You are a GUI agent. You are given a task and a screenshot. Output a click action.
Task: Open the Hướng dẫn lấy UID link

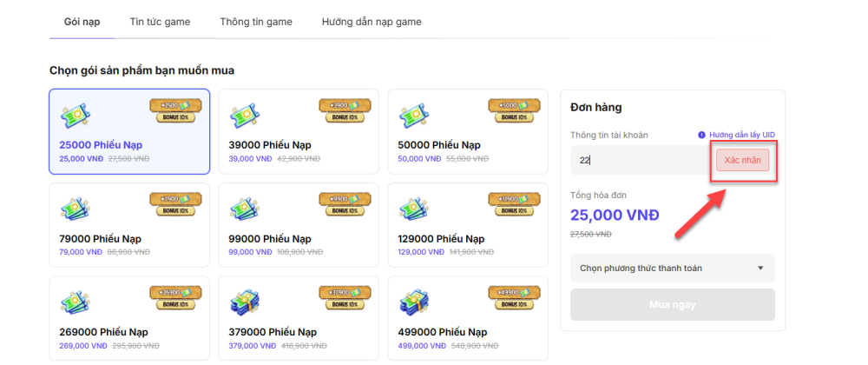[742, 135]
